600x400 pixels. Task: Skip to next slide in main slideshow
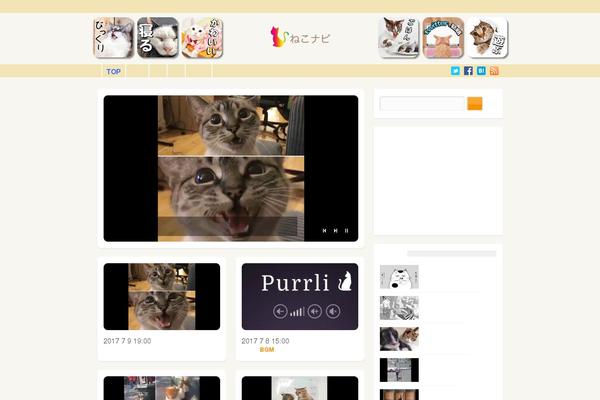(336, 231)
